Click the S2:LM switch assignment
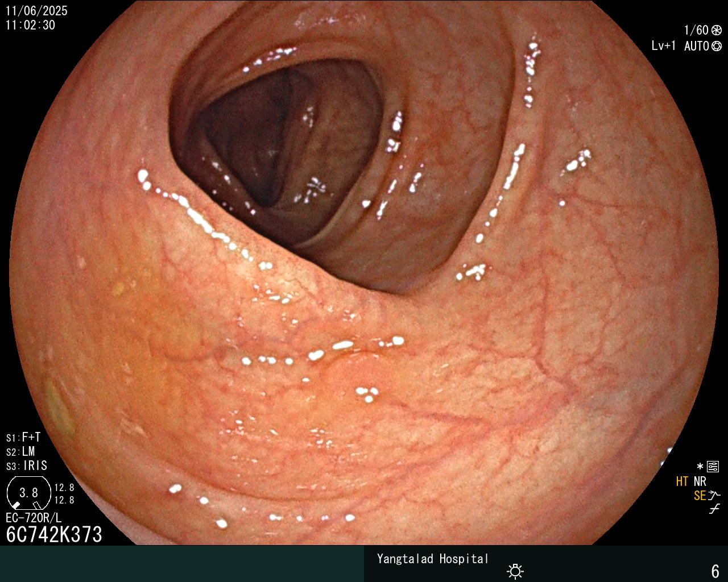 (x=20, y=451)
